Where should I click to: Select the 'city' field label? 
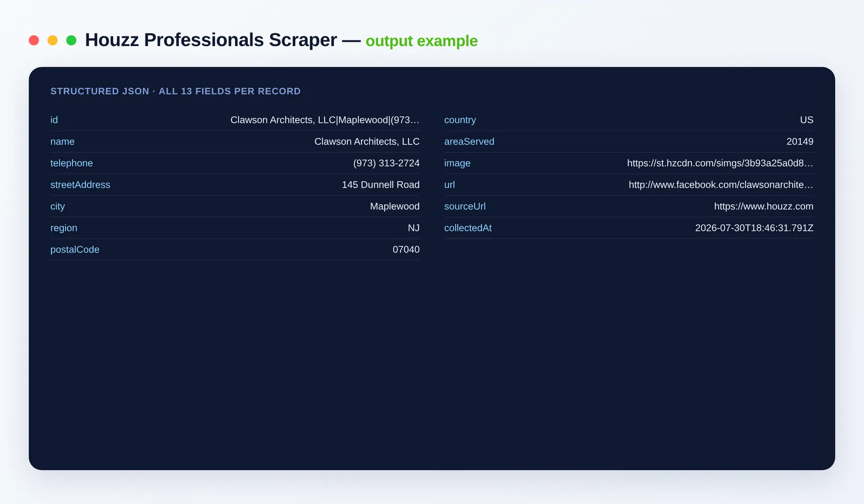[58, 206]
